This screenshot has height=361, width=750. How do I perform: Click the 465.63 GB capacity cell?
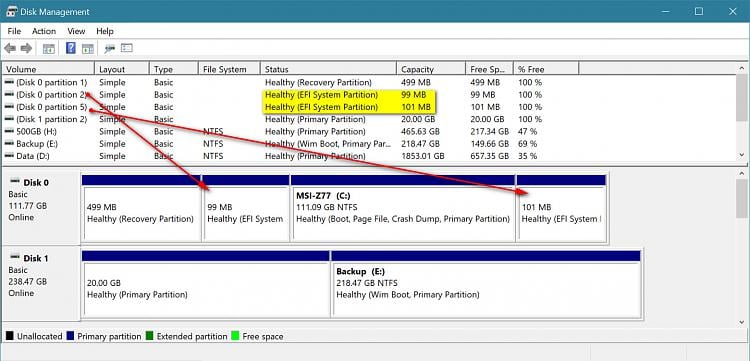pos(420,131)
